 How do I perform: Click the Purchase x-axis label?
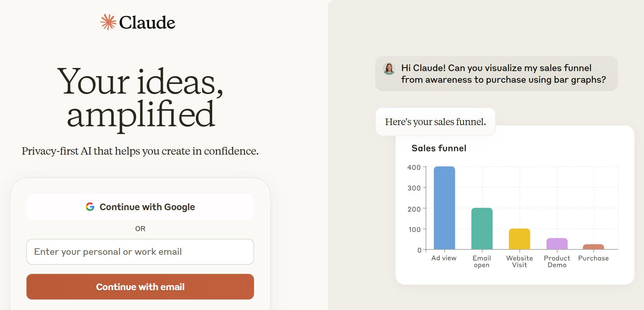[x=593, y=258]
